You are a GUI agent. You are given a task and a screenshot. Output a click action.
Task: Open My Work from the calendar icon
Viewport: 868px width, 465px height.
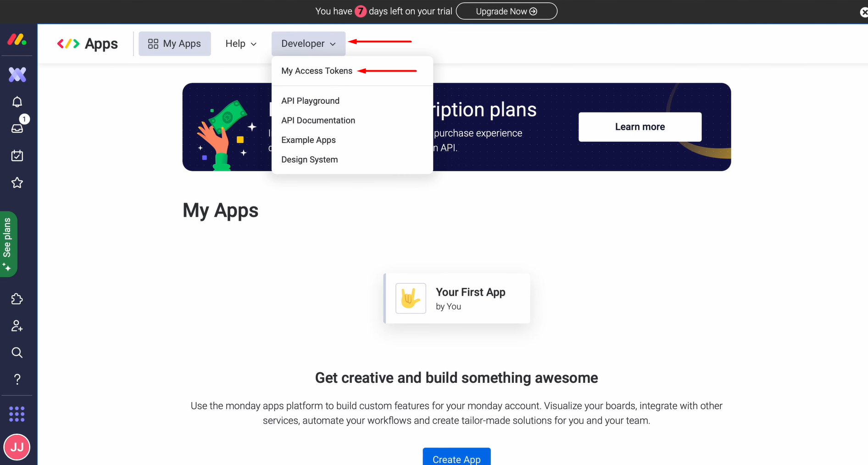[x=17, y=155]
